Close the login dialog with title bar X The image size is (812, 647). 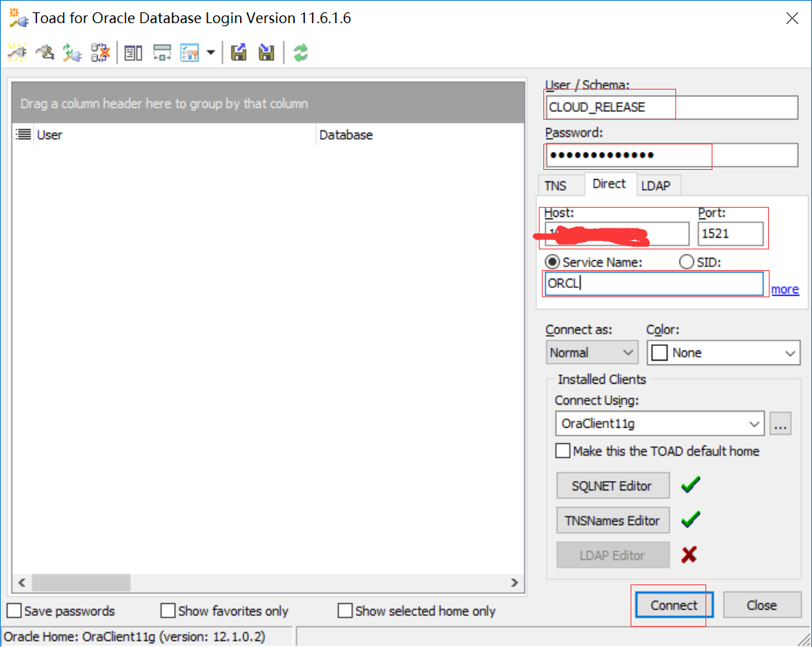(x=792, y=19)
